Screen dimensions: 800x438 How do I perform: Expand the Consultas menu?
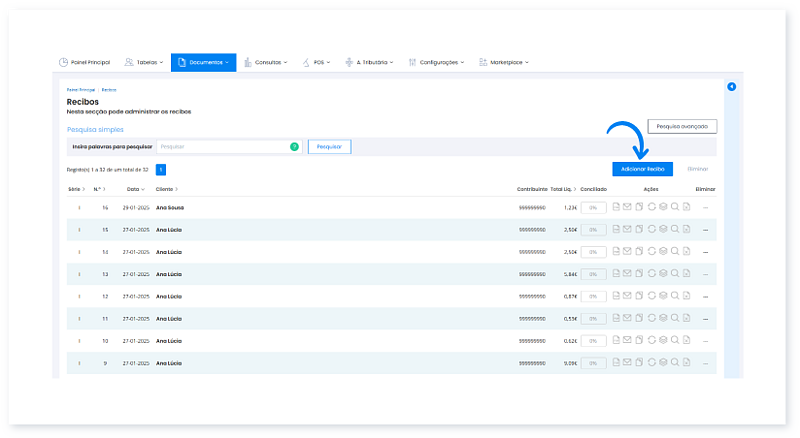(x=265, y=62)
